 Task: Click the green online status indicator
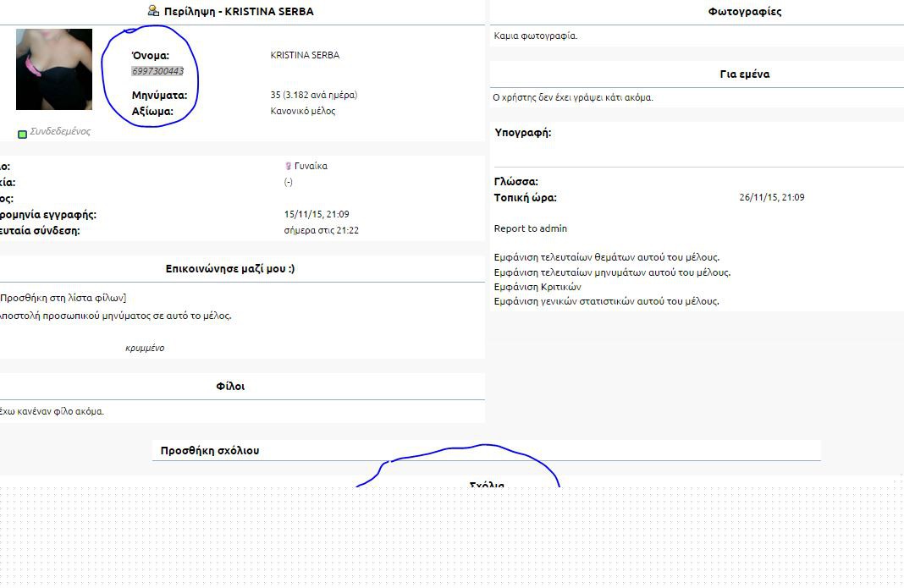[23, 134]
